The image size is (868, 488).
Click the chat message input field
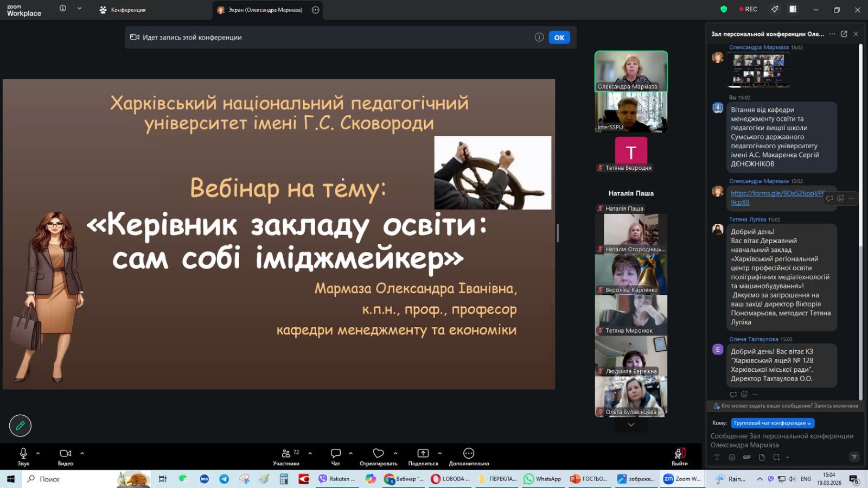(781, 440)
